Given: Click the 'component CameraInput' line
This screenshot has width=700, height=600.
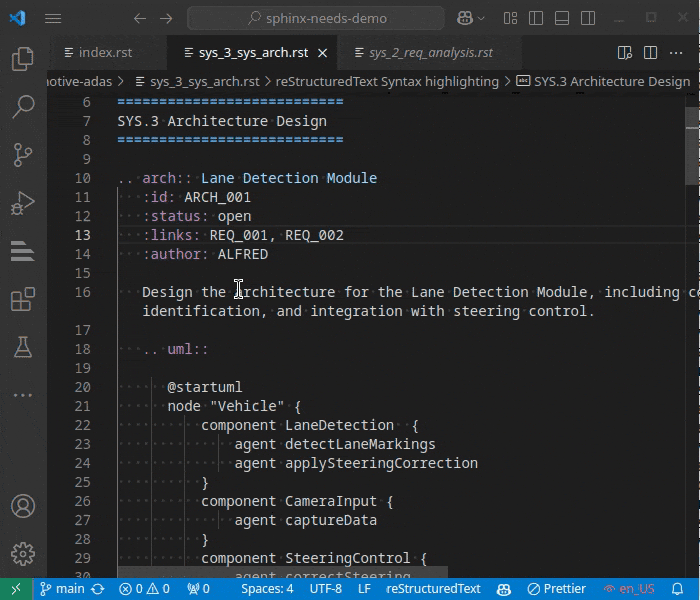Looking at the screenshot, I should (297, 501).
